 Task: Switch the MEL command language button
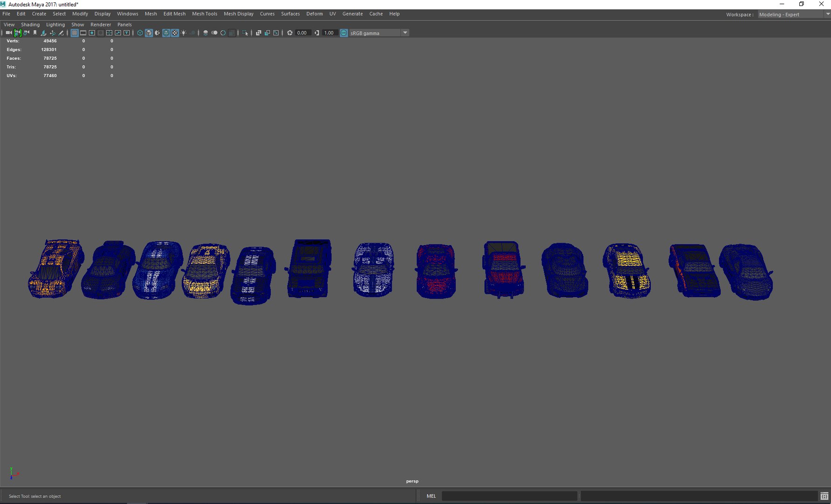[x=431, y=496]
